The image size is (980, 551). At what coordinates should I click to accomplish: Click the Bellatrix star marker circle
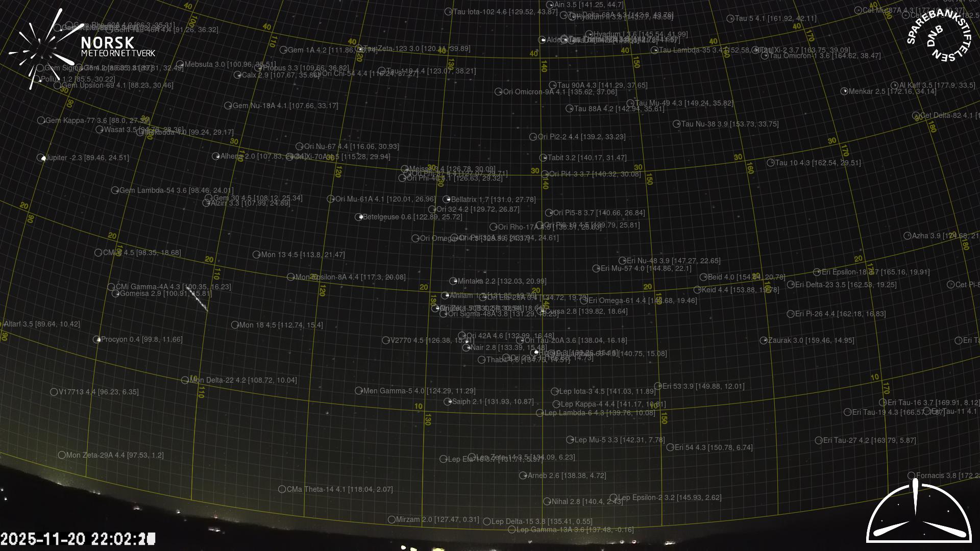click(447, 199)
